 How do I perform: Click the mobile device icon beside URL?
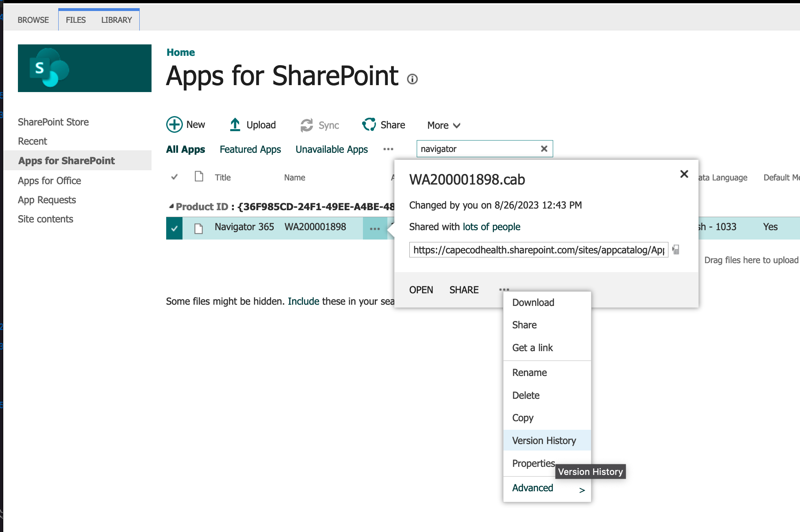click(676, 250)
